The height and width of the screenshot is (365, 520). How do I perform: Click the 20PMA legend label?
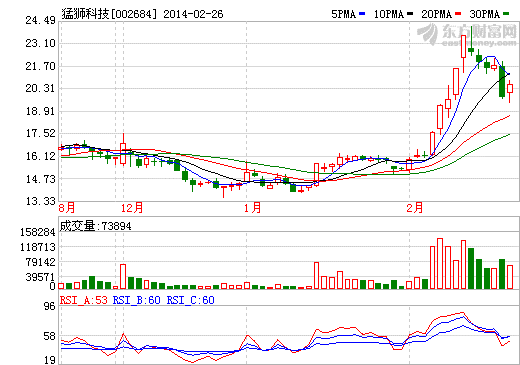click(437, 14)
